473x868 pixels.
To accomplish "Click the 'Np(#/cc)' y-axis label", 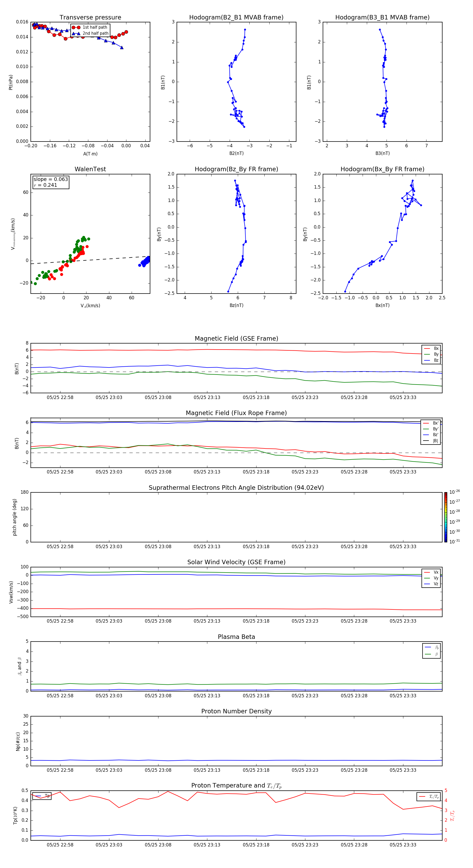I will (18, 741).
